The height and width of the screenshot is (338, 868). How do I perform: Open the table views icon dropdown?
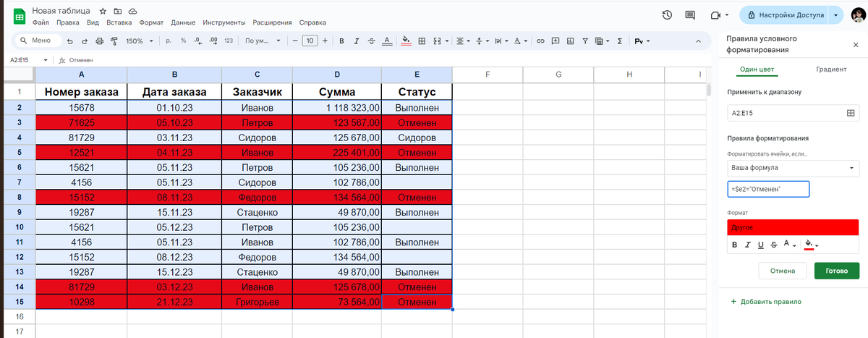coord(601,41)
